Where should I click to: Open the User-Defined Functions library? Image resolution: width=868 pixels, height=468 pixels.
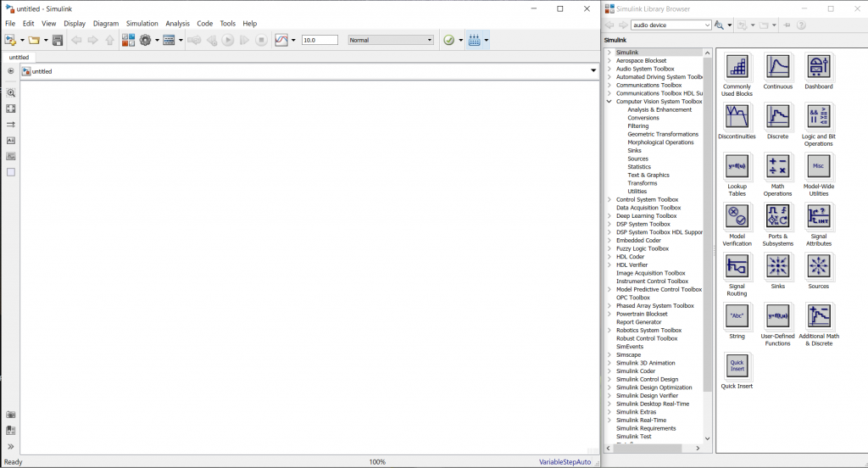tap(778, 316)
